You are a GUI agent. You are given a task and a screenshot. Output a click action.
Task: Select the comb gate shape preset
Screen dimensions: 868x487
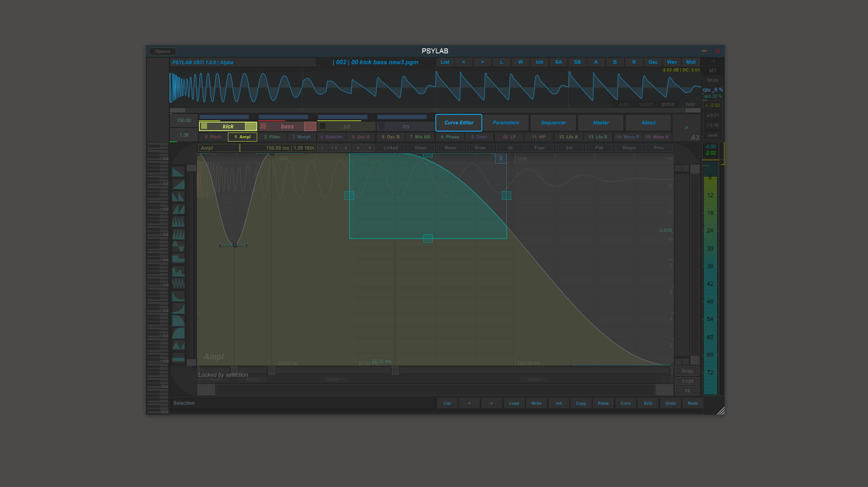click(178, 284)
